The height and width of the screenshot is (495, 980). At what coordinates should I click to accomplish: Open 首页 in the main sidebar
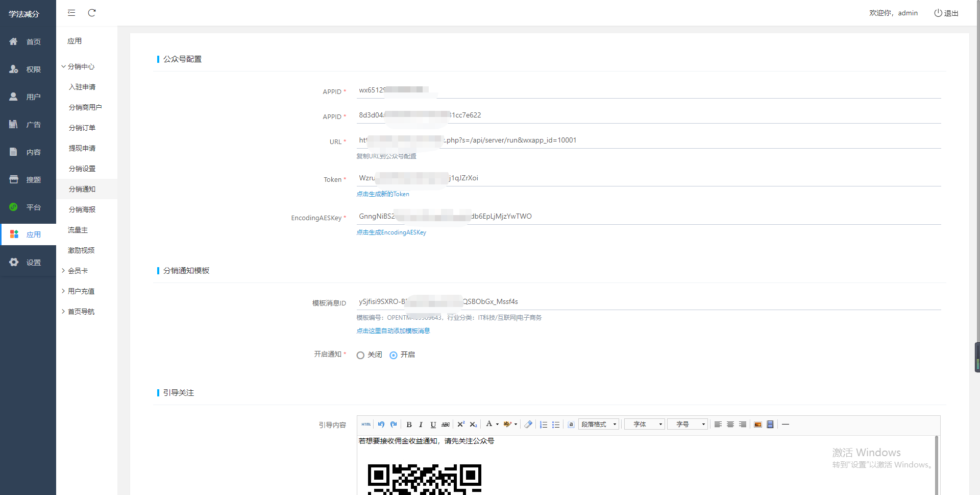tap(28, 42)
